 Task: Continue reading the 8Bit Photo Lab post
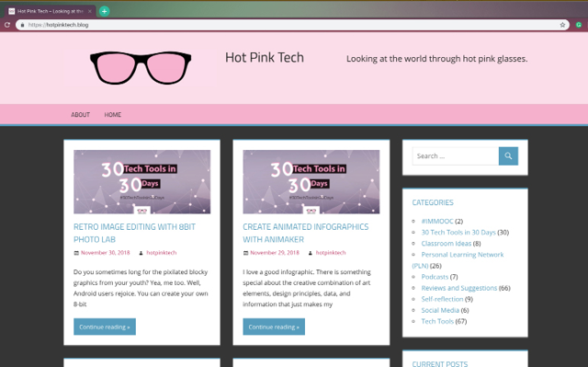105,327
